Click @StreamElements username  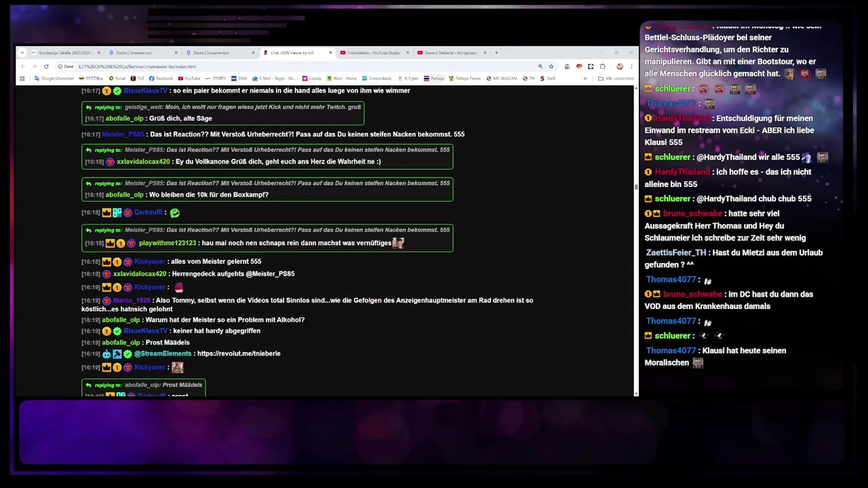tap(163, 354)
